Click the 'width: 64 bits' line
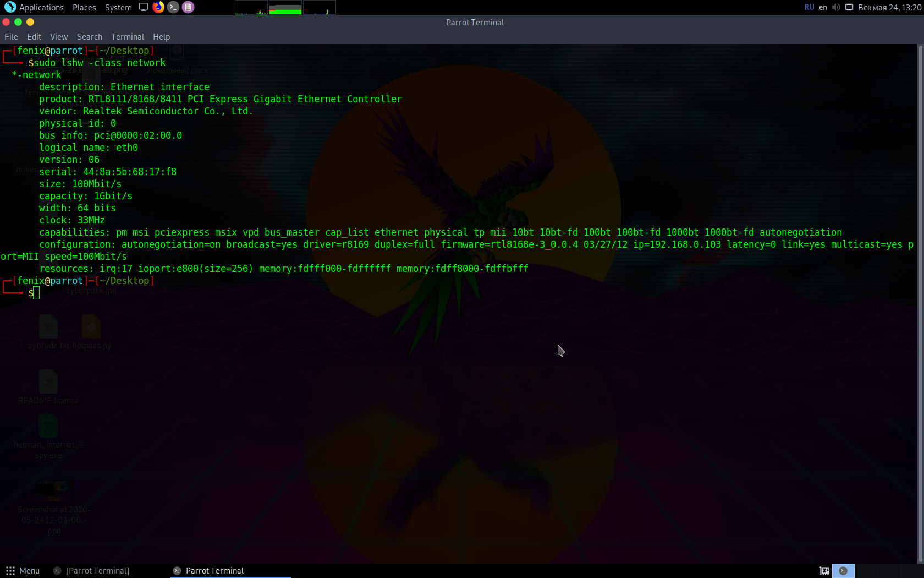The width and height of the screenshot is (924, 578). pos(78,208)
